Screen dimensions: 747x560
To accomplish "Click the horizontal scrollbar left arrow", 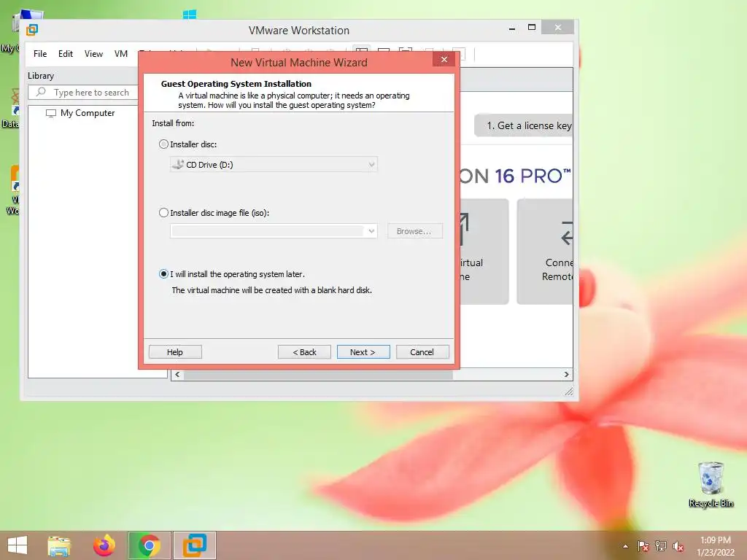I will (177, 375).
